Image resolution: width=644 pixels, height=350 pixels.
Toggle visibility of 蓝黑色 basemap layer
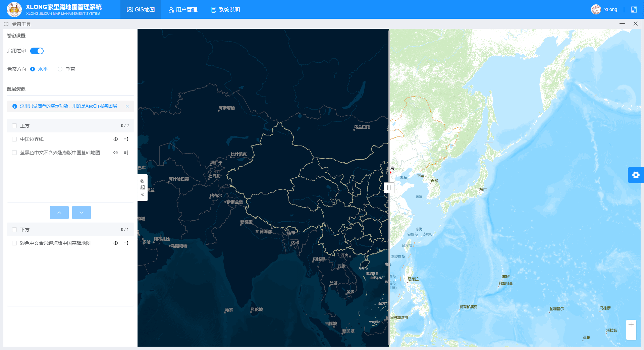click(116, 153)
